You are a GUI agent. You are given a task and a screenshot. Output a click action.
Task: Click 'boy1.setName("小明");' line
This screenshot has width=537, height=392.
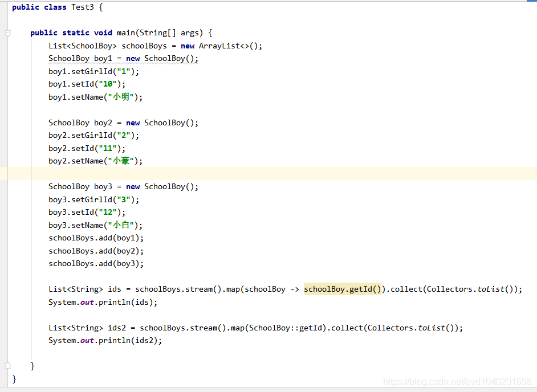point(96,97)
